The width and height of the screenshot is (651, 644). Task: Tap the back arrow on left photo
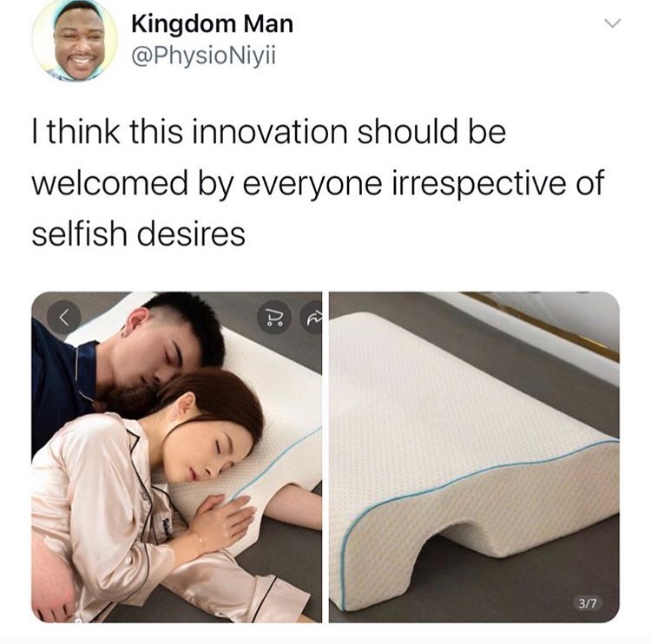[64, 318]
